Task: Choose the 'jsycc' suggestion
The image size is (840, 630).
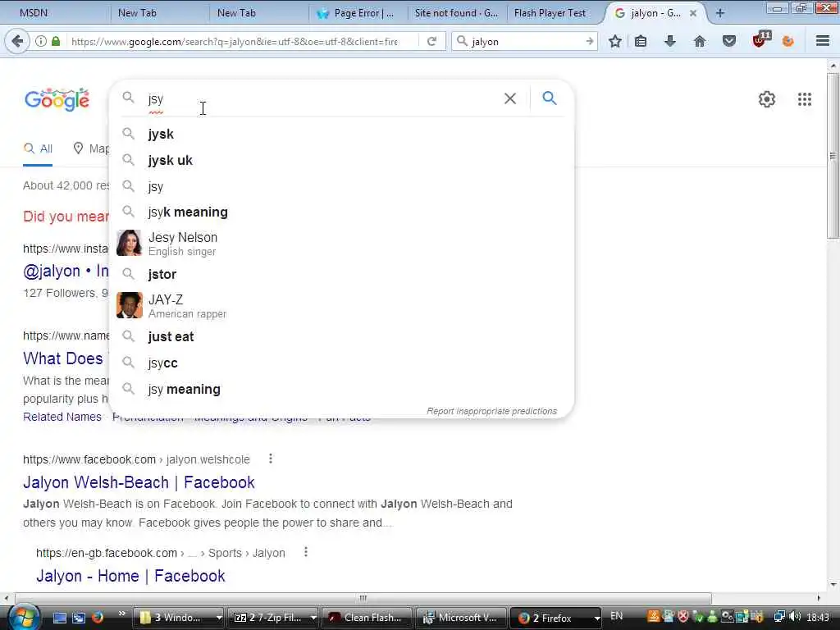Action: 342,363
